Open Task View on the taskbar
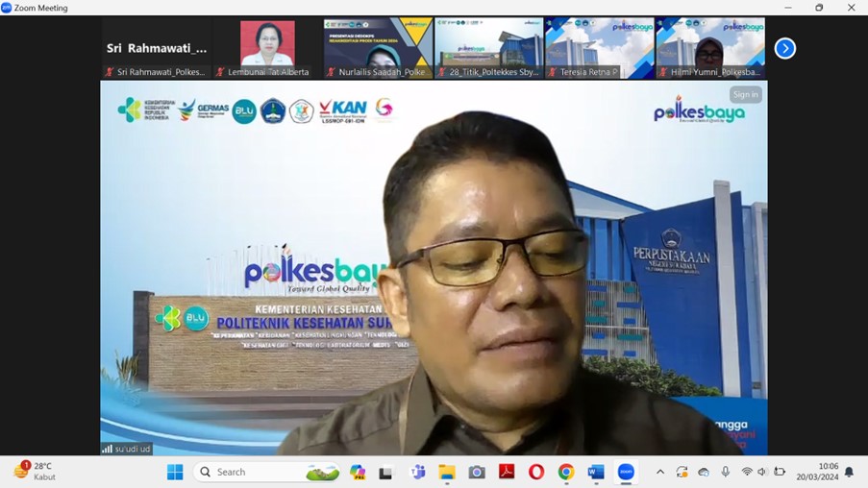Viewport: 868px width, 488px height. click(x=385, y=473)
